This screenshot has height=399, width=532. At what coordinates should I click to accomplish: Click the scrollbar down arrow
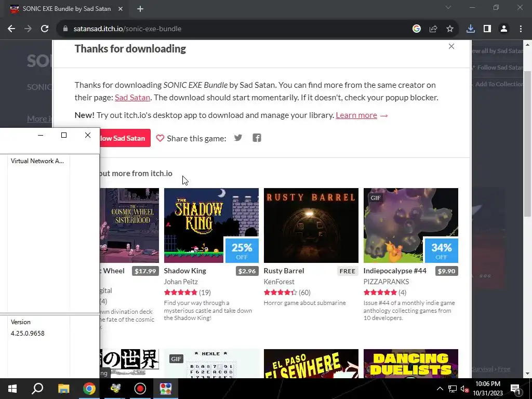pyautogui.click(x=527, y=374)
